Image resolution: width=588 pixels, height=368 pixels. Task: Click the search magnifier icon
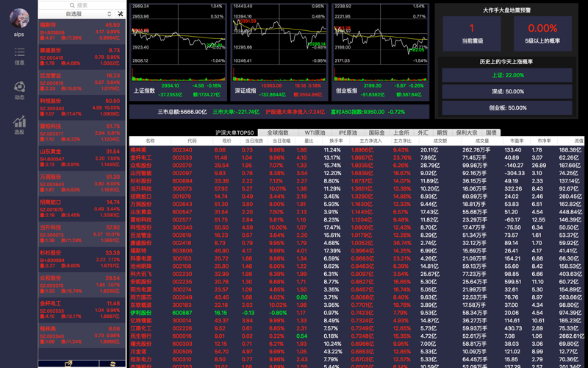(x=72, y=5)
